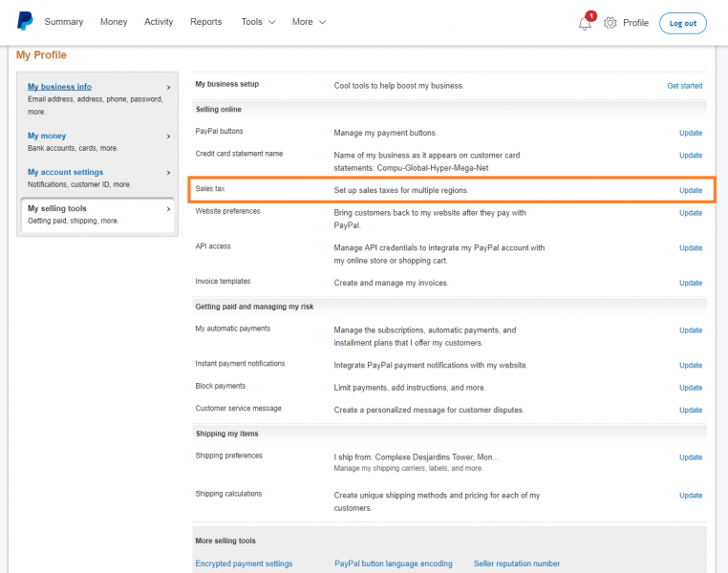The image size is (728, 573).
Task: Click the arrow beside My money
Action: pos(168,137)
